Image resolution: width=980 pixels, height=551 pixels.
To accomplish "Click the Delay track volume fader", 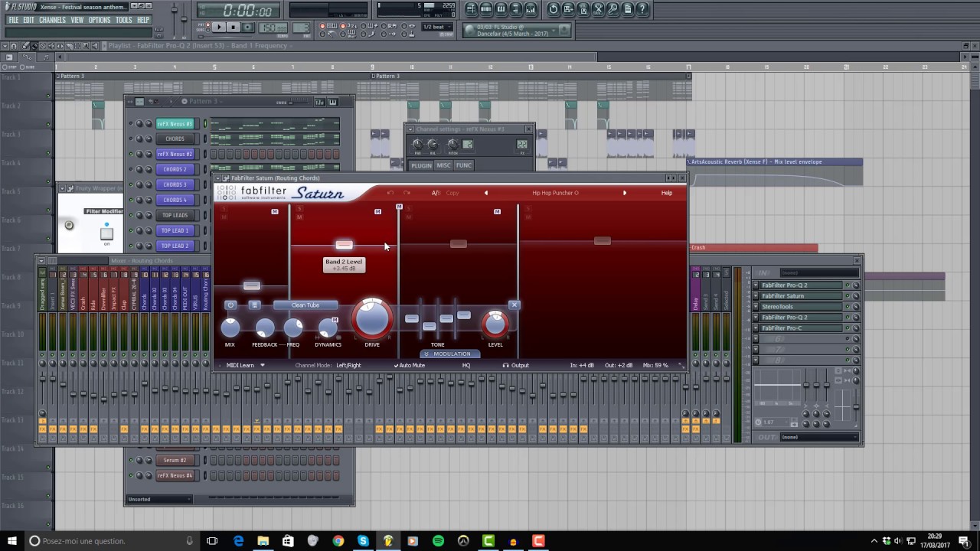I will click(696, 386).
